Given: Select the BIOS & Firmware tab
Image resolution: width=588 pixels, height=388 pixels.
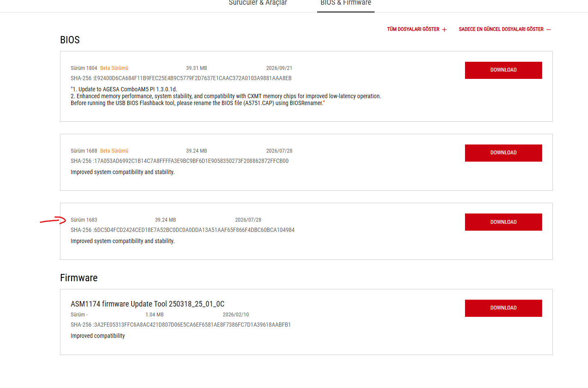Looking at the screenshot, I should point(346,3).
